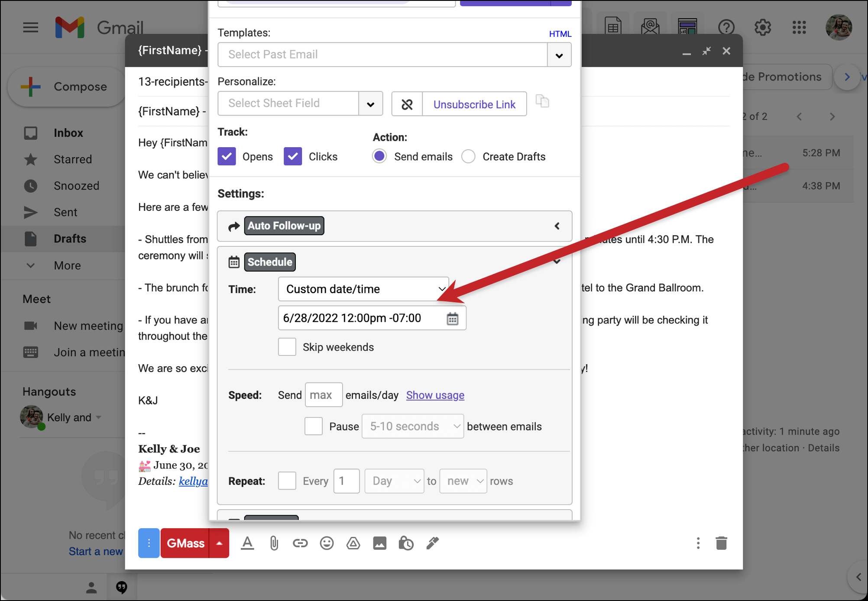Click the formatting options icon in compose toolbar

[247, 543]
